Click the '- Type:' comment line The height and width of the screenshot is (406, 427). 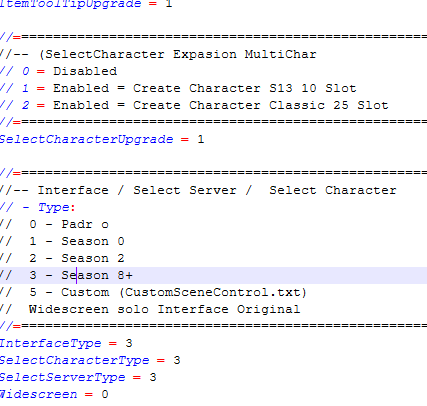(49, 207)
